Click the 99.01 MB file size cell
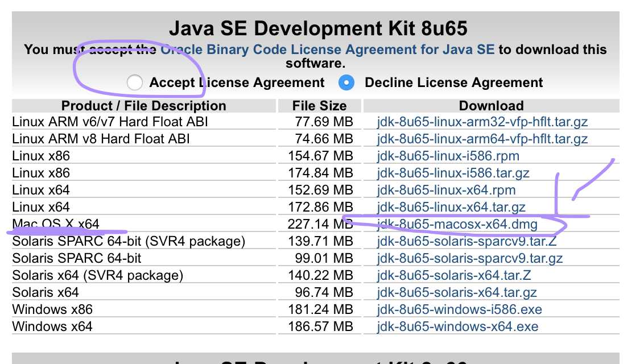The image size is (644, 364). [324, 259]
